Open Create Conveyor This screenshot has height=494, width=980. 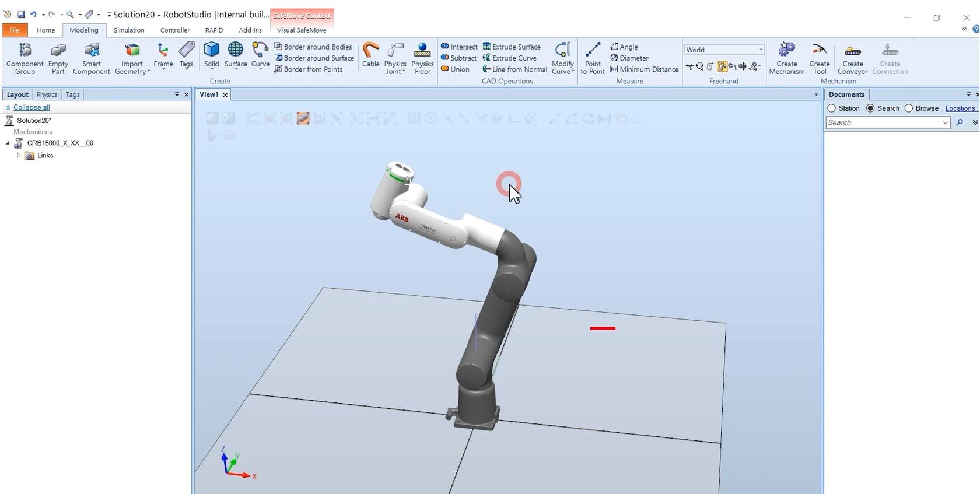[853, 58]
